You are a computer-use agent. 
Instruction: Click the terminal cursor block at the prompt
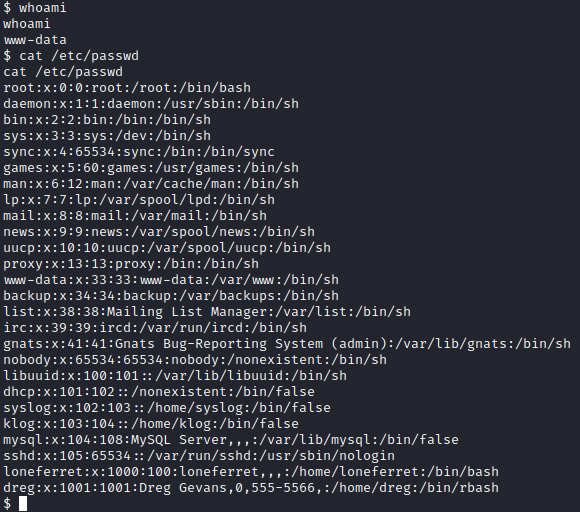[x=23, y=503]
